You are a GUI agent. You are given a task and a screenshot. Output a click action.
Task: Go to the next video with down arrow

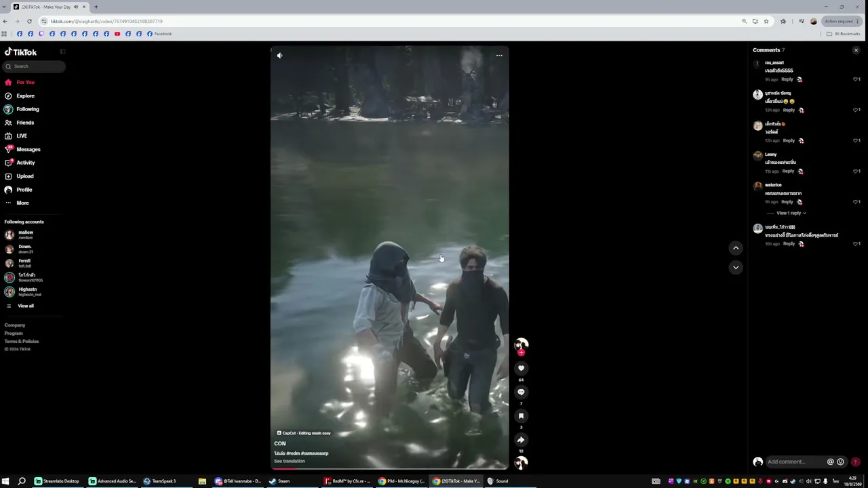pyautogui.click(x=736, y=268)
